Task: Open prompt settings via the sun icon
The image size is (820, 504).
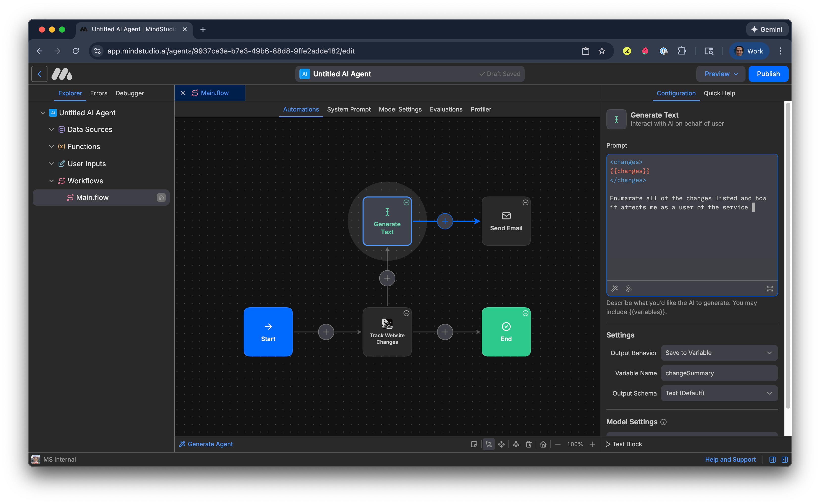Action: 629,288
